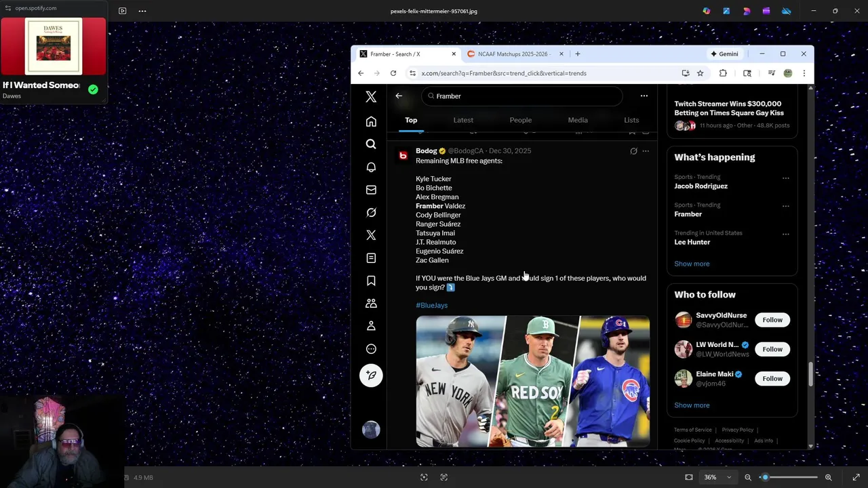Image resolution: width=868 pixels, height=488 pixels.
Task: Select the Media search tab
Action: (578, 120)
